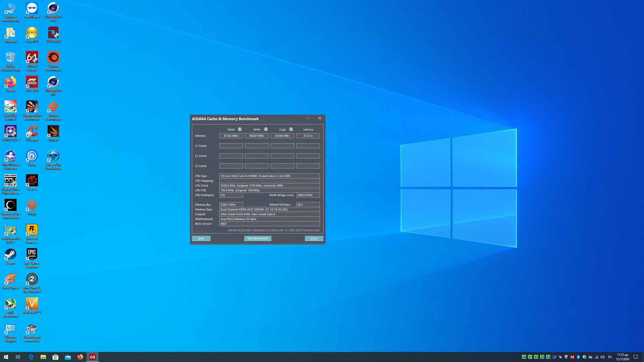This screenshot has height=362, width=644.
Task: Open 3DMark desktop shortcut
Action: pos(53,133)
